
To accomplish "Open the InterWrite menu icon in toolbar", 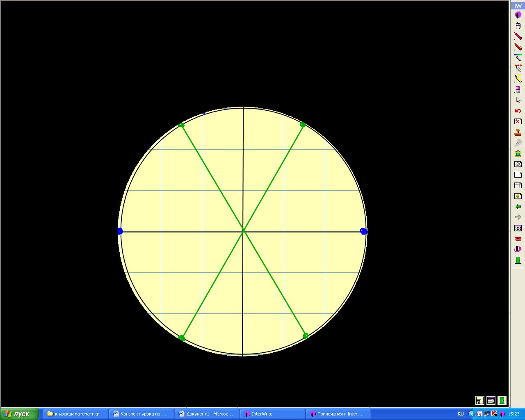I will 518,15.
